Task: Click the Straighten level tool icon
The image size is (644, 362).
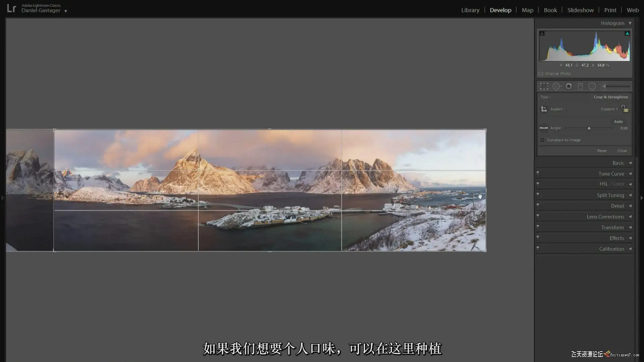Action: (544, 128)
